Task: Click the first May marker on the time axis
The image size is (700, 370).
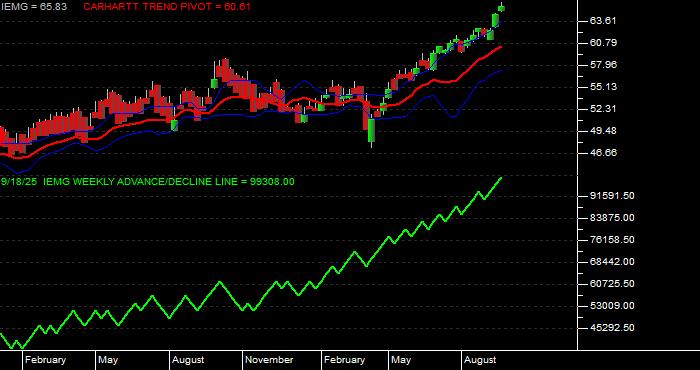Action: [108, 360]
